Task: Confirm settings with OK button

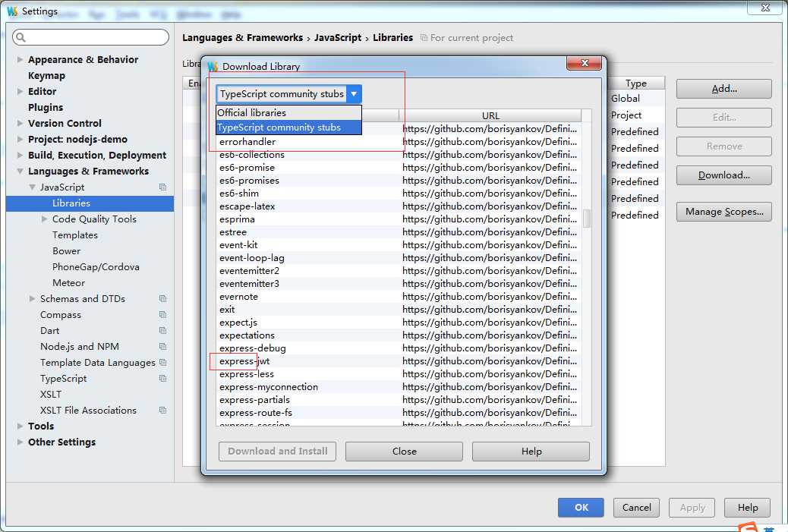Action: coord(581,508)
